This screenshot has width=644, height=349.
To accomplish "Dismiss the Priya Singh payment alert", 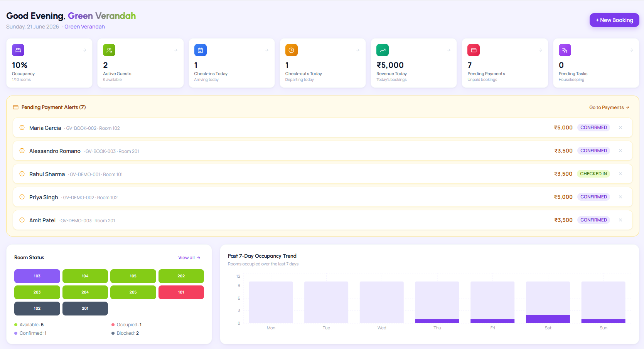I will point(620,197).
